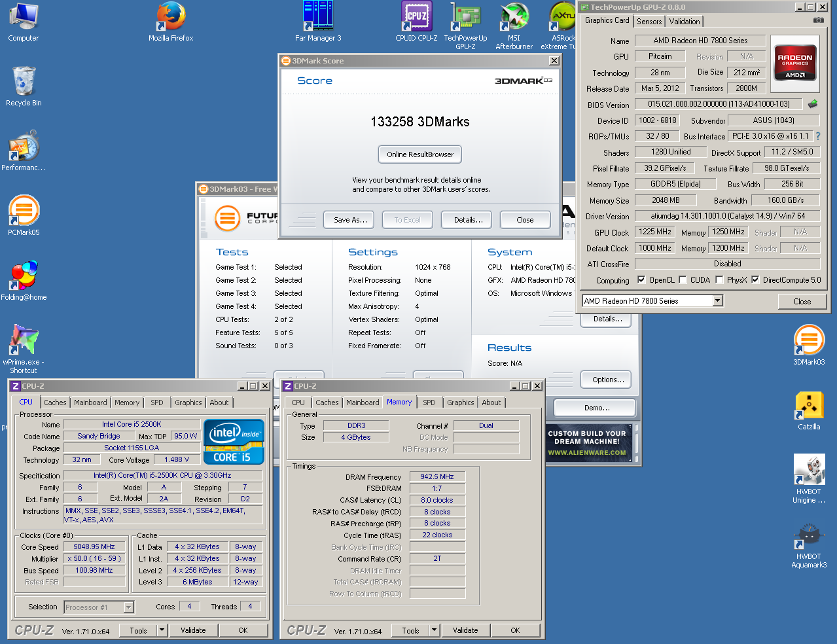The width and height of the screenshot is (837, 644).
Task: Open the Recycle Bin
Action: tap(24, 86)
